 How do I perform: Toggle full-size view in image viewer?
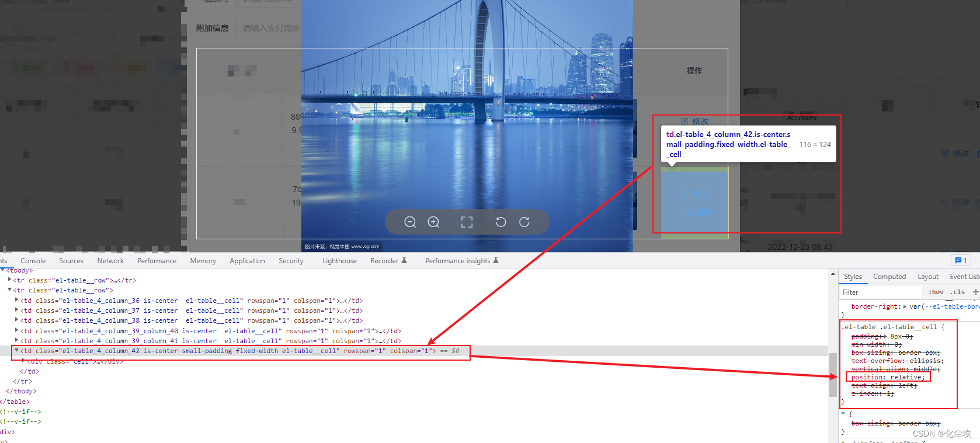tap(467, 222)
